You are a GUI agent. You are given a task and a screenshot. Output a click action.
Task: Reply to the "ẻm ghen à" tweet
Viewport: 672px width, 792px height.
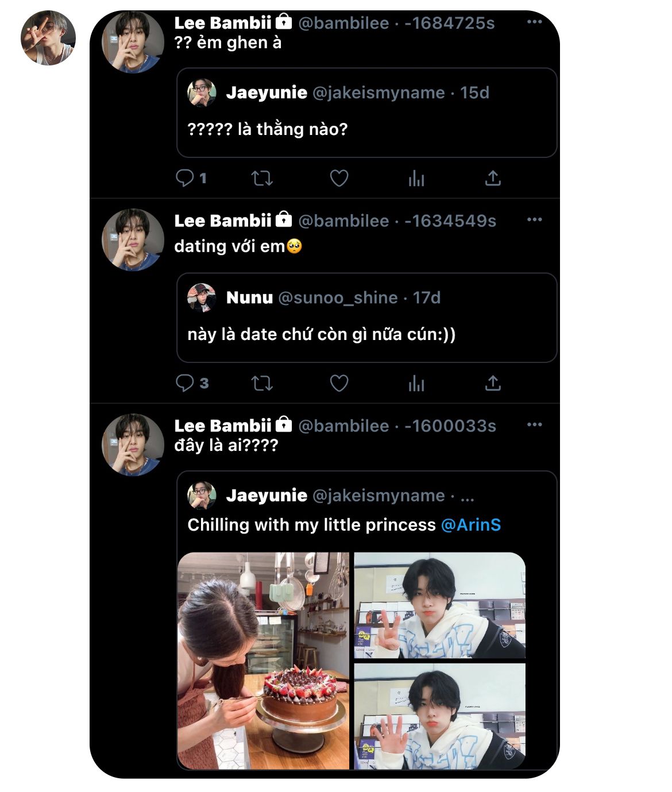point(184,178)
